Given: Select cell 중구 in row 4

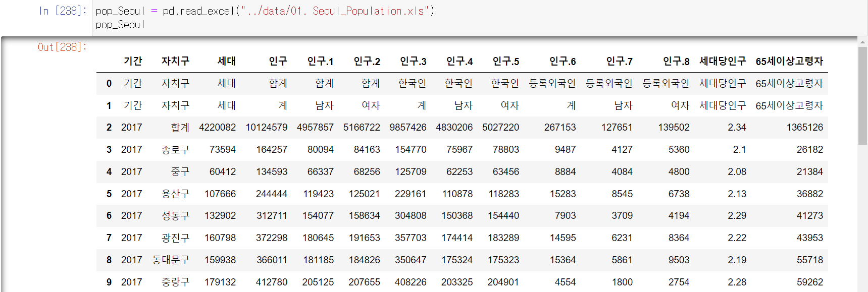Looking at the screenshot, I should pyautogui.click(x=180, y=171).
